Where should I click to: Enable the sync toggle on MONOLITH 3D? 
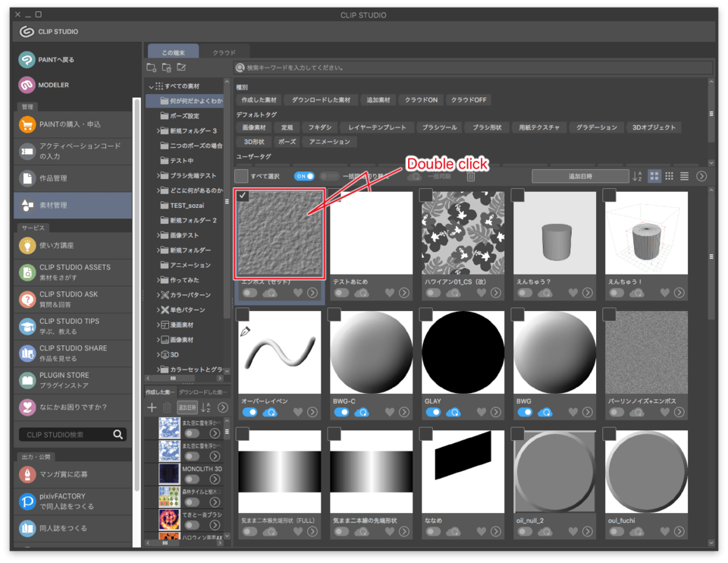click(x=192, y=479)
